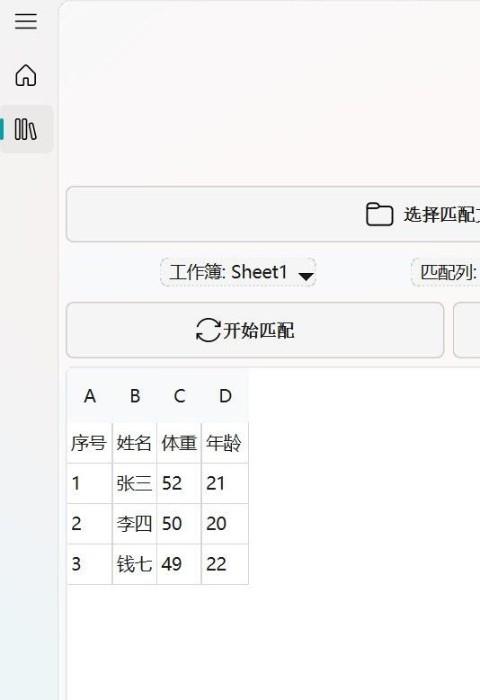480x700 pixels.
Task: Go to the home icon in sidebar
Action: coord(26,75)
